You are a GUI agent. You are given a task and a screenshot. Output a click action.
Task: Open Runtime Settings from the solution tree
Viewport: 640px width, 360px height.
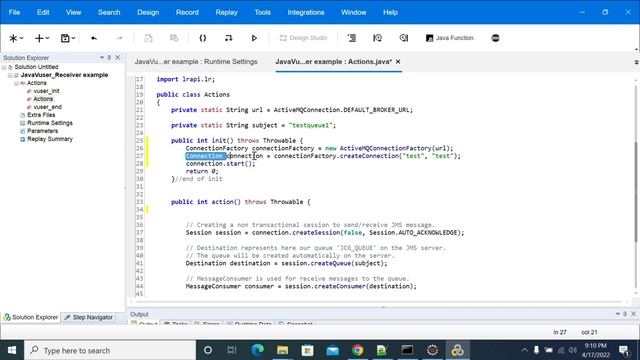[x=50, y=123]
